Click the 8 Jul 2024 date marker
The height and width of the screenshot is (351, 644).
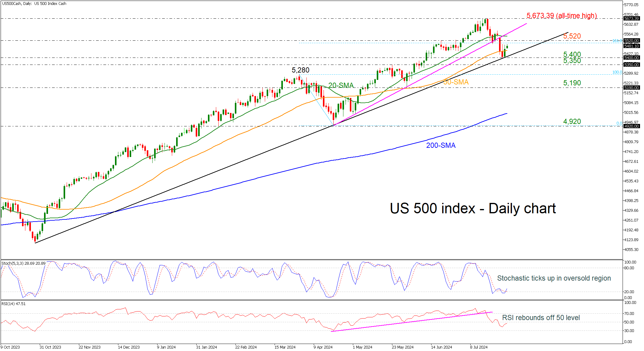479,347
